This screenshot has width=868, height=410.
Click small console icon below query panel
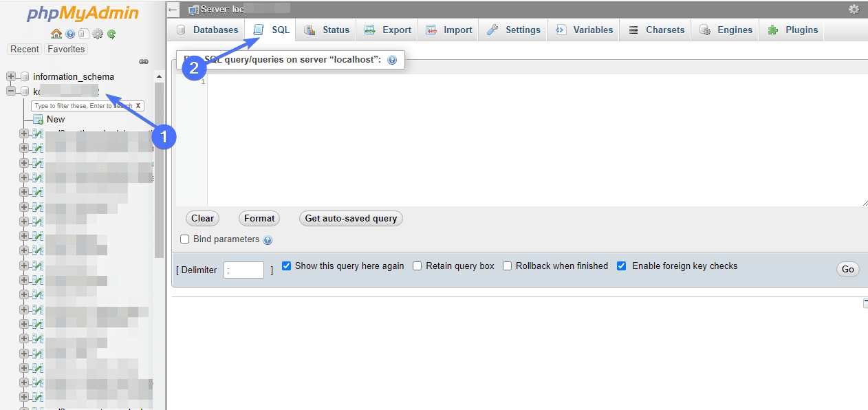[x=865, y=303]
